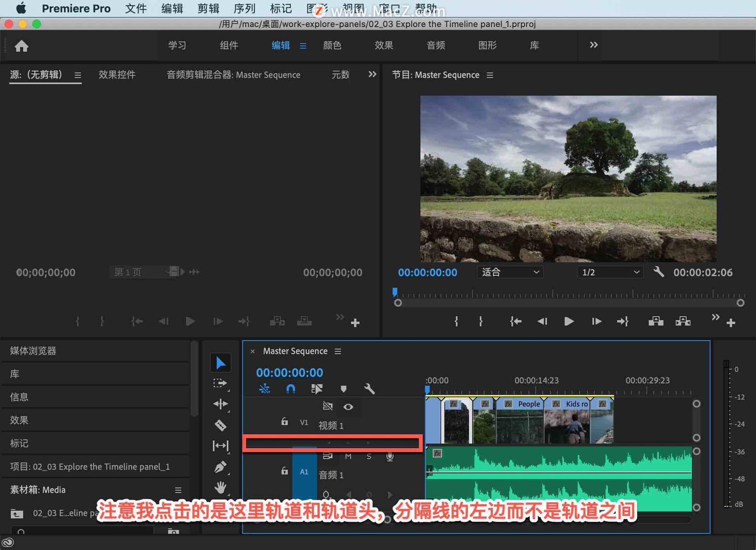Switch to the 颜色 workspace
Viewport: 756px width, 550px height.
(x=332, y=45)
